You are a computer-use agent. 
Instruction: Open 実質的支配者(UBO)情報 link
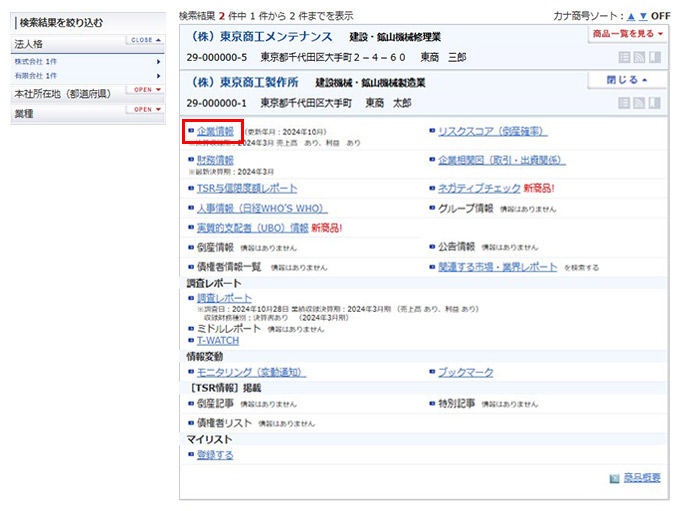click(252, 228)
